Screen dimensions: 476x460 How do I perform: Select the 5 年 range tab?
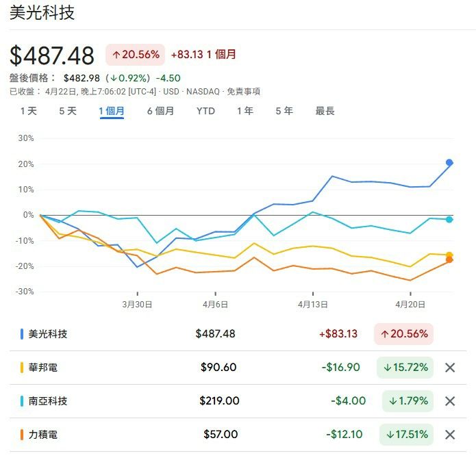coord(284,111)
